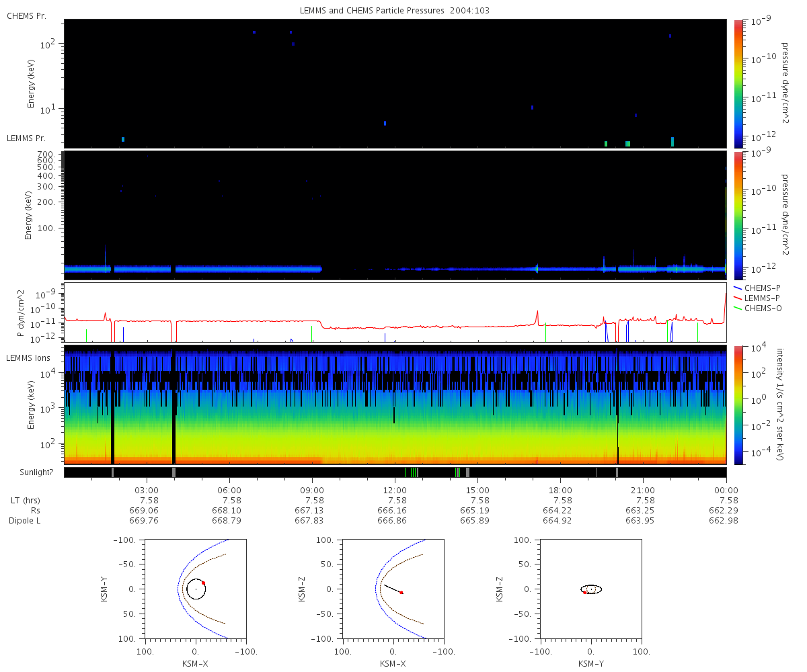Click the 'CHEMS Pr.' panel label
Viewport: 807px width, 672px height.
pos(26,15)
